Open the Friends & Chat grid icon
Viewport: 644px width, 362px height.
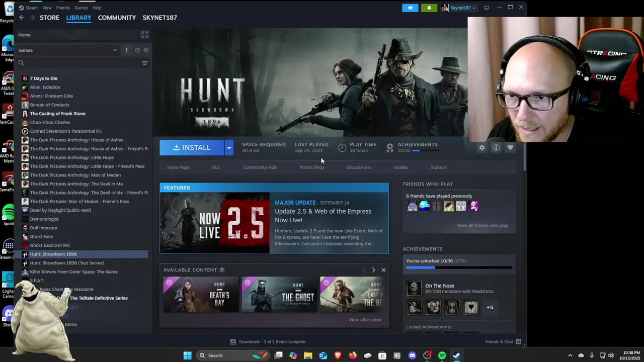click(518, 342)
